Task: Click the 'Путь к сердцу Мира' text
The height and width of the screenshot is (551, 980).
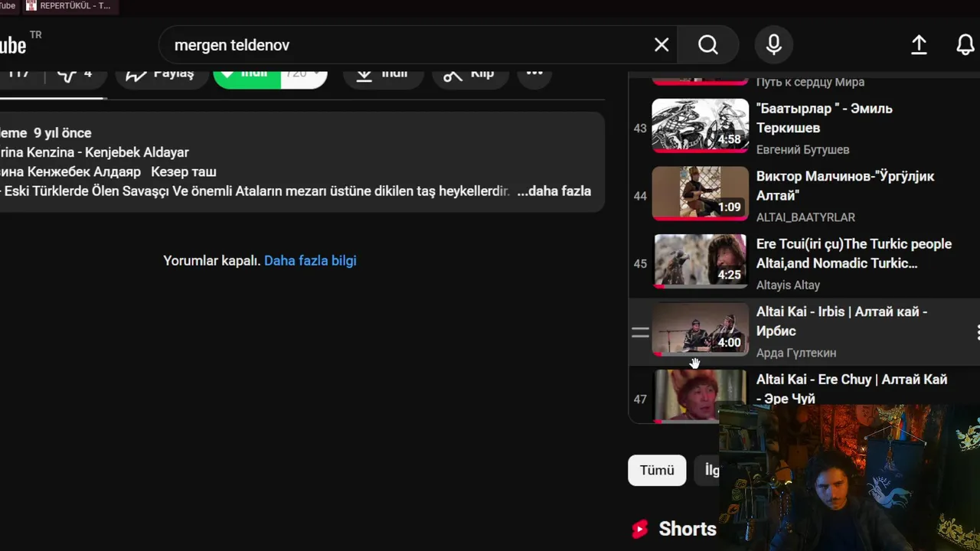Action: 810,82
